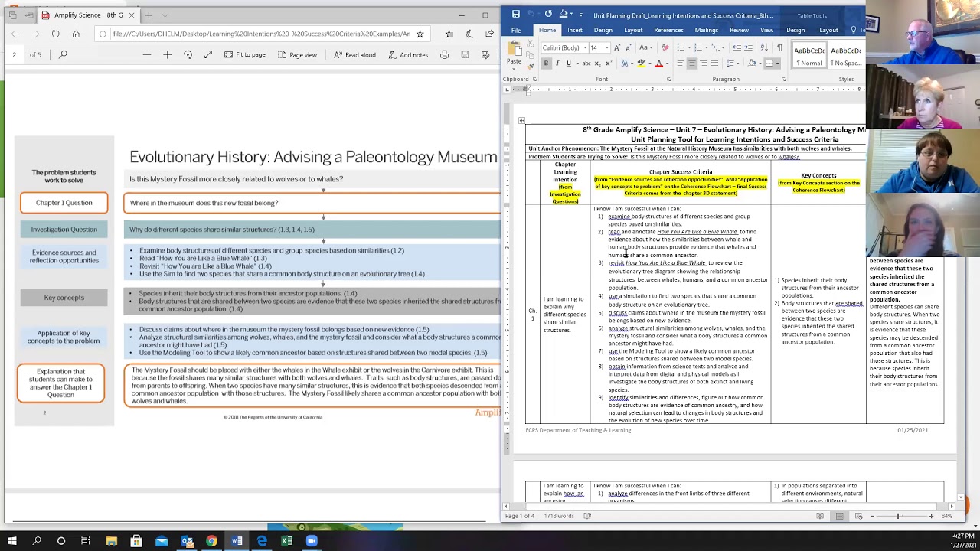Clear all formatting eraser icon
The image size is (980, 551).
(x=665, y=47)
